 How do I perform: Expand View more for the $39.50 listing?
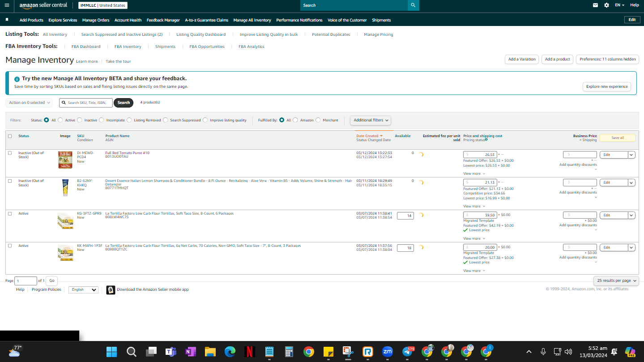[474, 239]
